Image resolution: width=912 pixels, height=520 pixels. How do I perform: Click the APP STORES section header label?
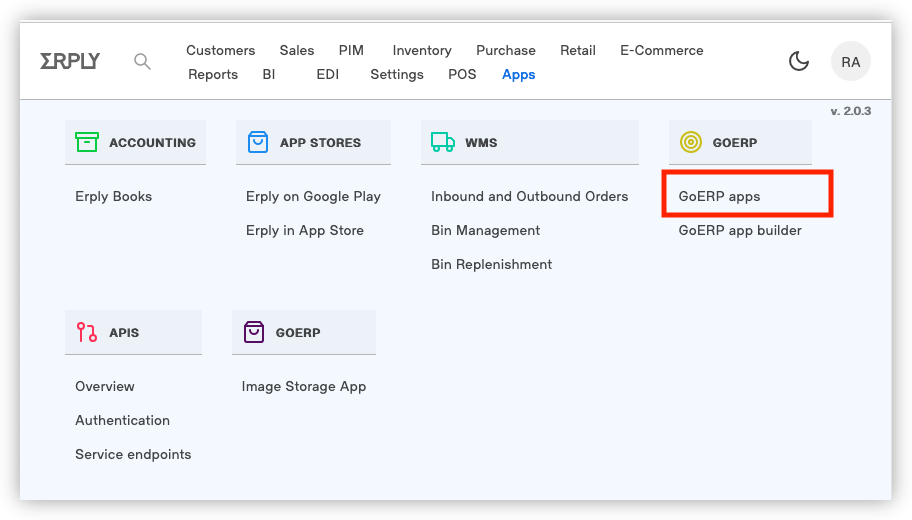coord(320,143)
